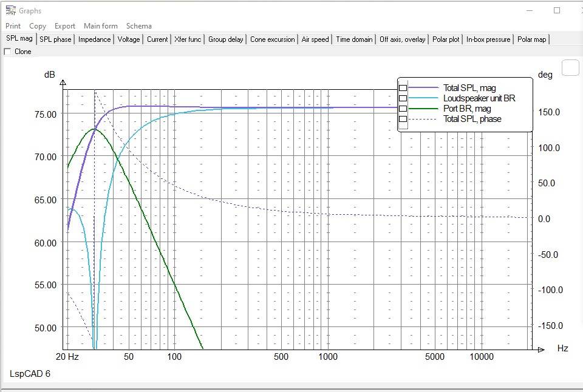Viewport: 583px width, 392px height.
Task: Open the Copy menu
Action: click(x=38, y=26)
